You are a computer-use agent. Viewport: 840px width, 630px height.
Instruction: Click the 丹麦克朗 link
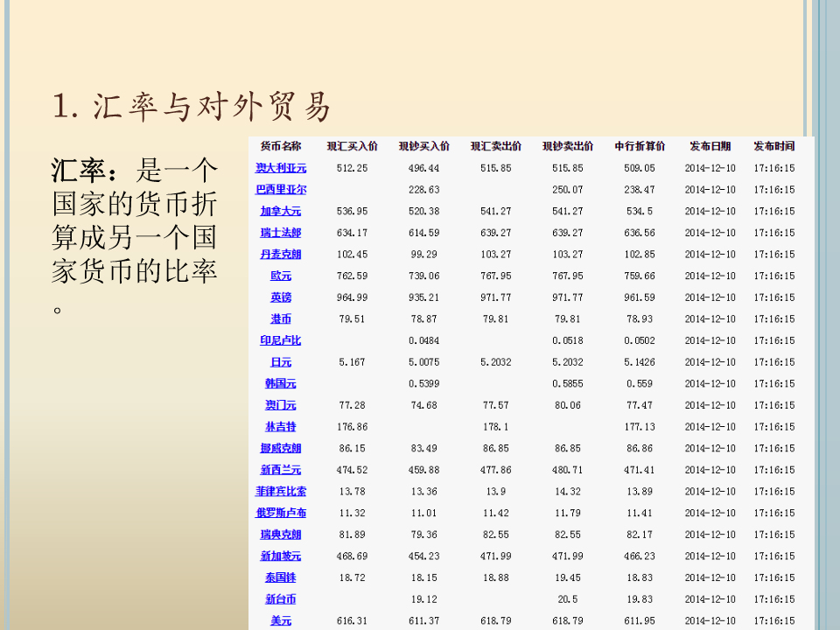[281, 254]
